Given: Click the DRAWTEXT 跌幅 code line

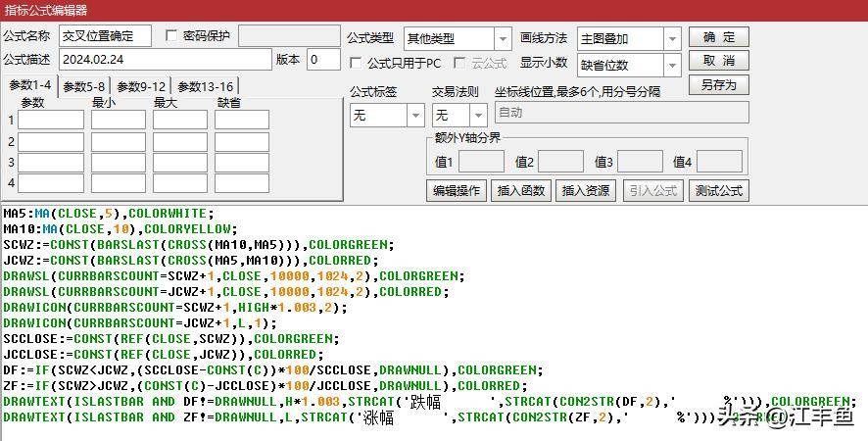Looking at the screenshot, I should (x=430, y=402).
